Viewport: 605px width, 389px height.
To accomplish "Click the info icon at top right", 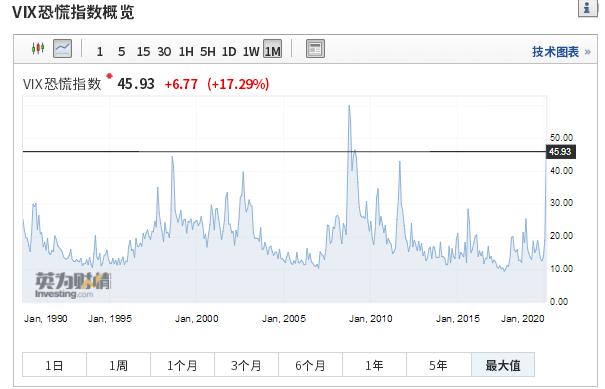I will click(x=587, y=8).
